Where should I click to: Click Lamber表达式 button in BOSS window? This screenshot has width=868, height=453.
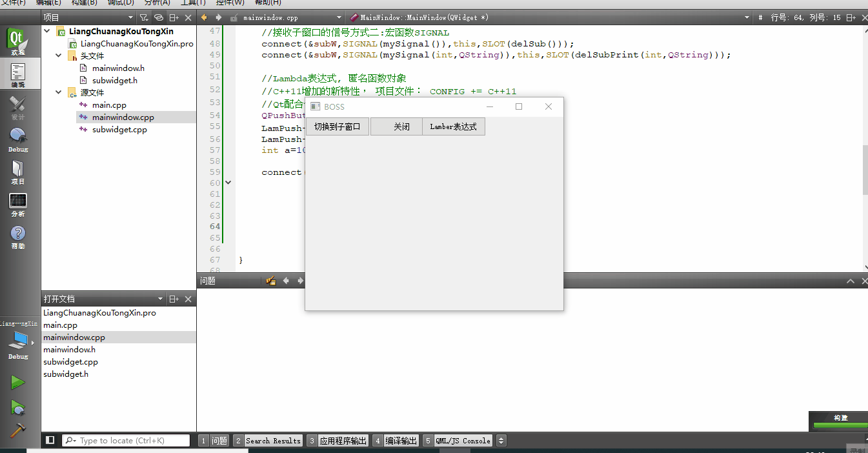(x=453, y=126)
